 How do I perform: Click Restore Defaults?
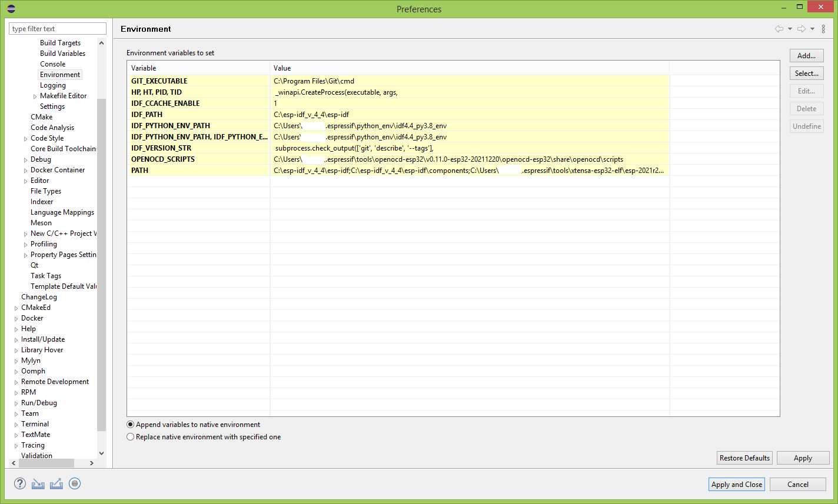(744, 458)
